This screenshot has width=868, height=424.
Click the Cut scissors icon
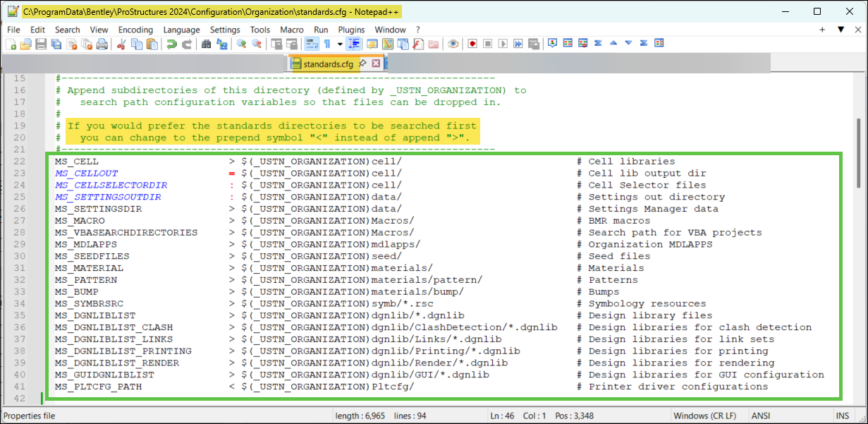pyautogui.click(x=121, y=44)
